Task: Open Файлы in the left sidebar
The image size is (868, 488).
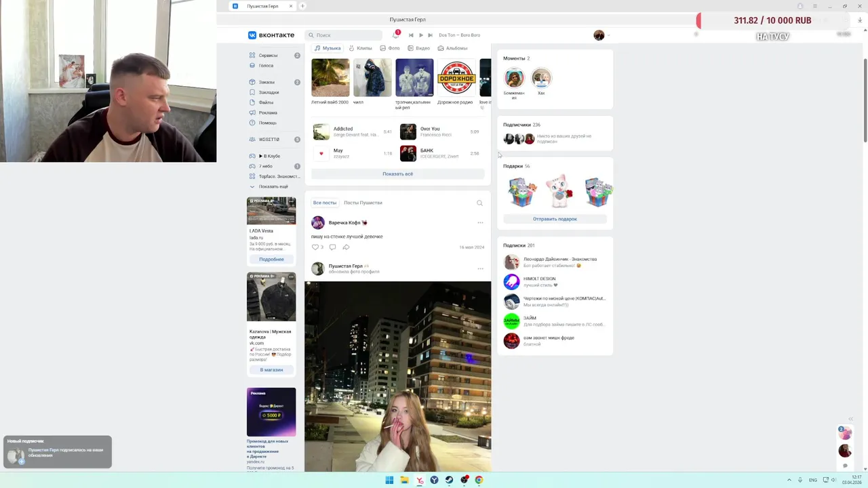Action: point(274,102)
